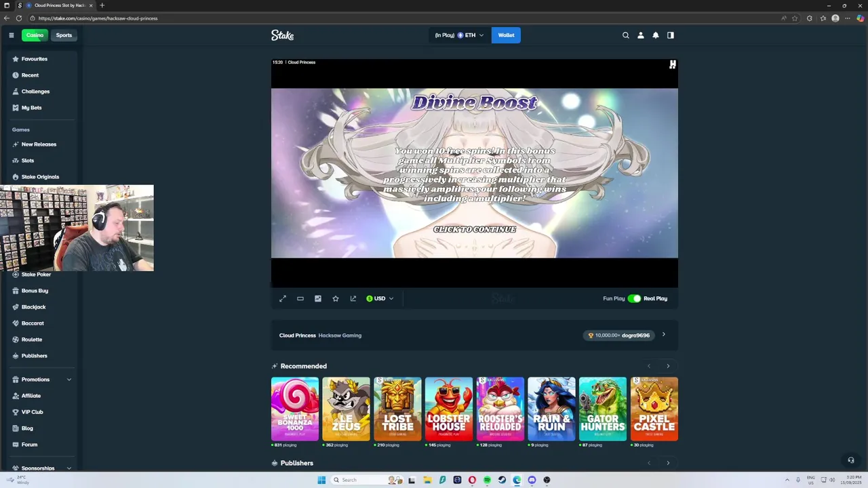This screenshot has height=488, width=868.
Task: Open live support headset icon
Action: pos(851,460)
